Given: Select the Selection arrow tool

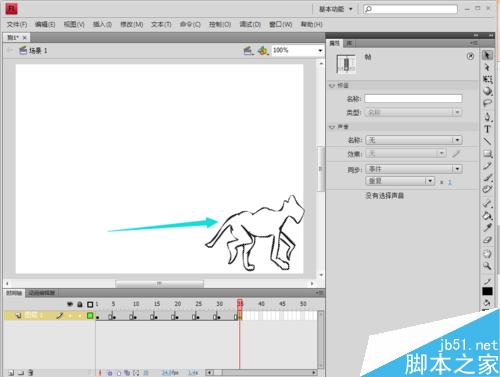Looking at the screenshot, I should tap(487, 55).
